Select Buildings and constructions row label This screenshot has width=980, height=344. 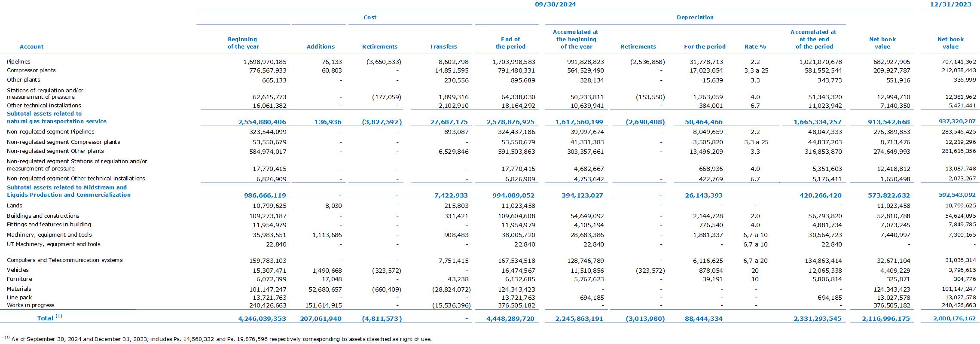pyautogui.click(x=43, y=216)
